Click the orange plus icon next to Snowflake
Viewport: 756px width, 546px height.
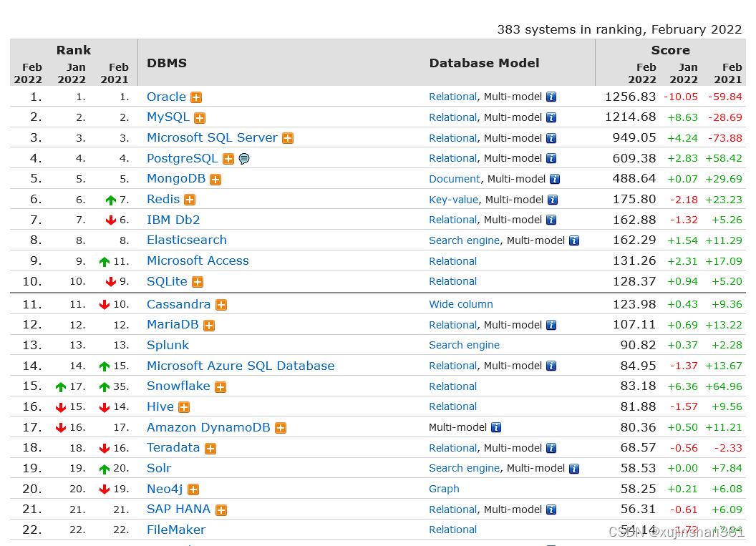(x=220, y=387)
